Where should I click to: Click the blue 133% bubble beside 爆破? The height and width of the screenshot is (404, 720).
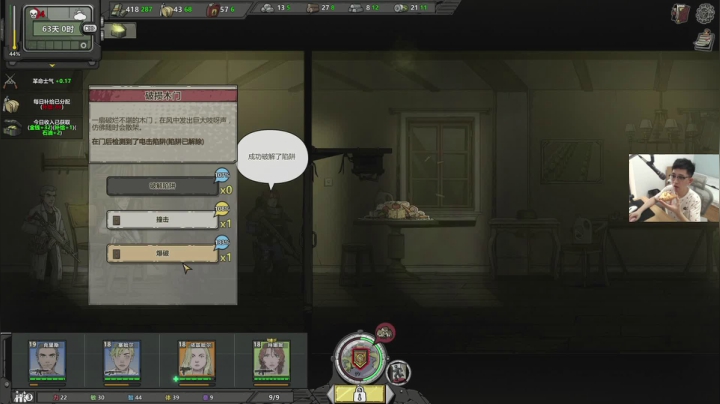[x=222, y=242]
